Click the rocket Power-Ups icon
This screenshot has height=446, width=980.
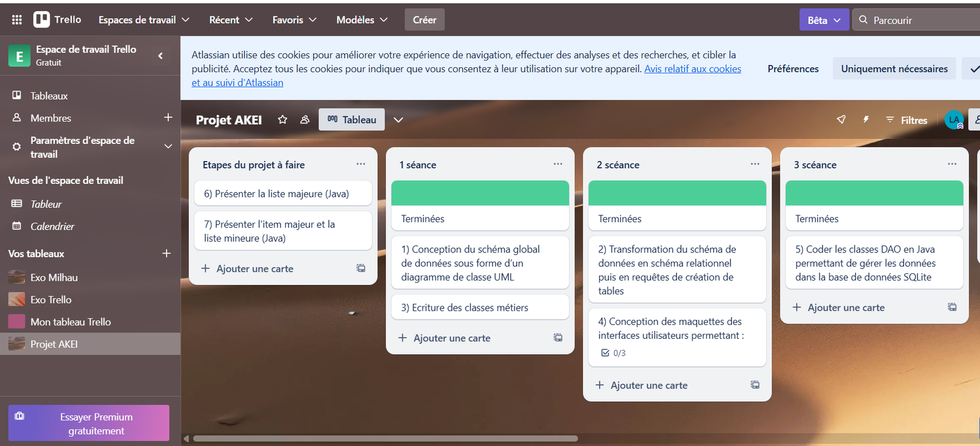[x=841, y=119]
